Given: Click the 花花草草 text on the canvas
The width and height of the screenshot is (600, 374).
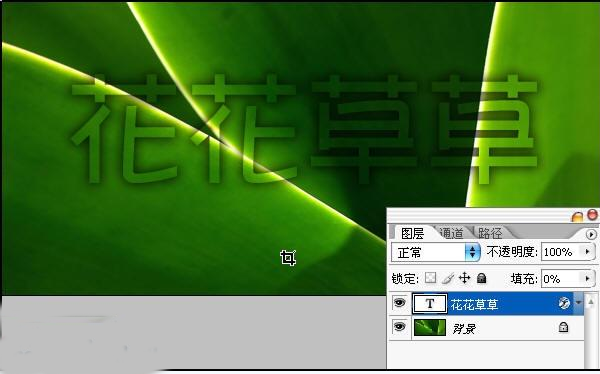Looking at the screenshot, I should click(304, 129).
